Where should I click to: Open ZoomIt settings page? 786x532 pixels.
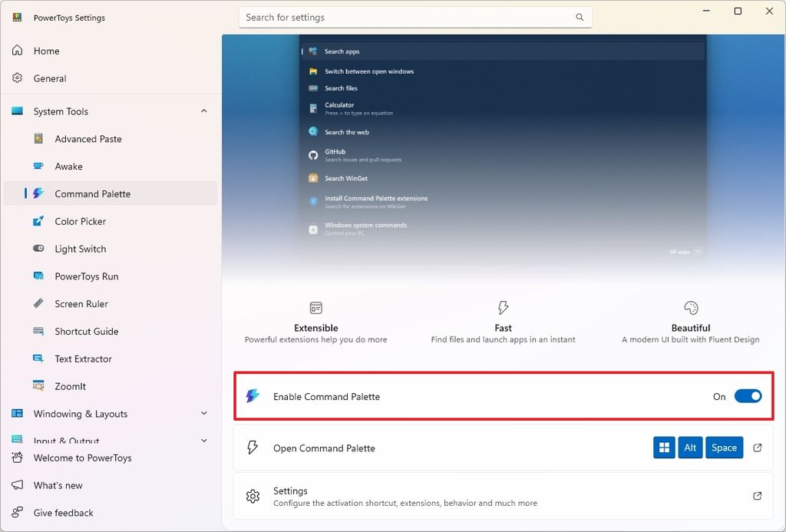(73, 386)
